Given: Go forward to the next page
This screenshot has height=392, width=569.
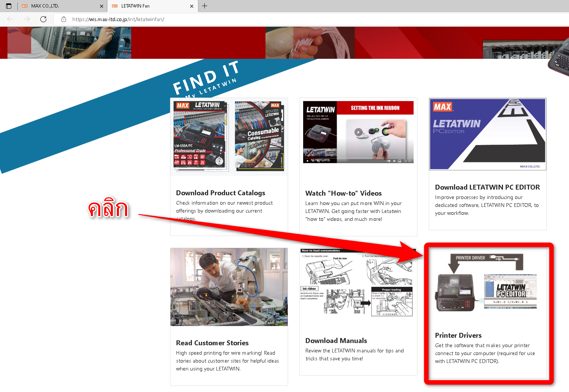Looking at the screenshot, I should [27, 19].
